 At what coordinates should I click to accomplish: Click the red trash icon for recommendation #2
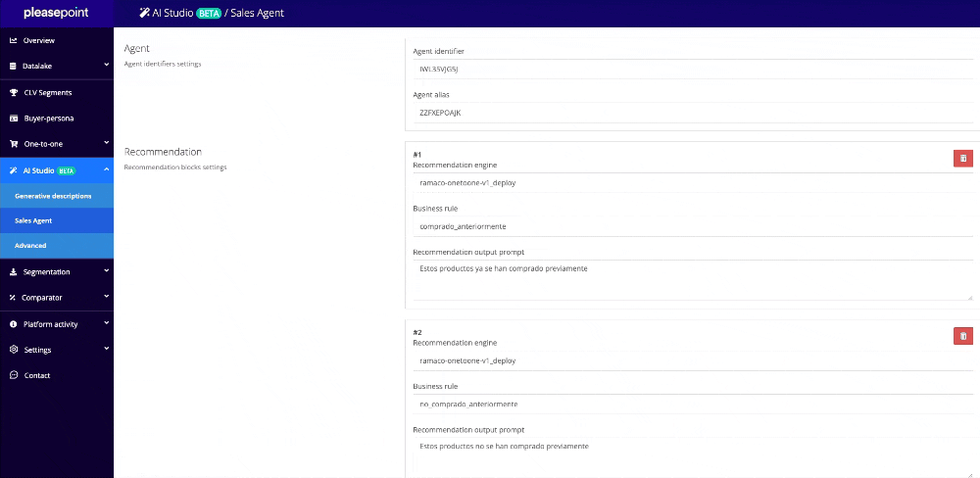coord(962,336)
